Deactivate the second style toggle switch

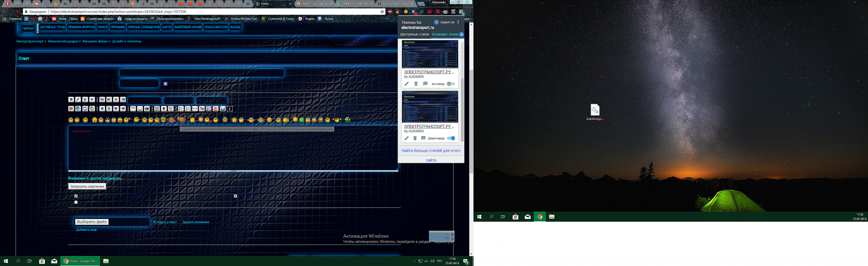point(451,138)
